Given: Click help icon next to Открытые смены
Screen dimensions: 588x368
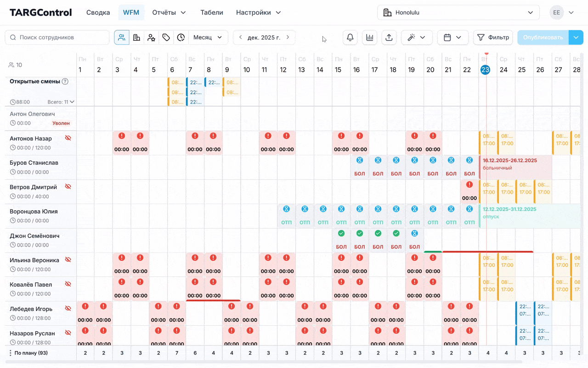Looking at the screenshot, I should point(65,81).
